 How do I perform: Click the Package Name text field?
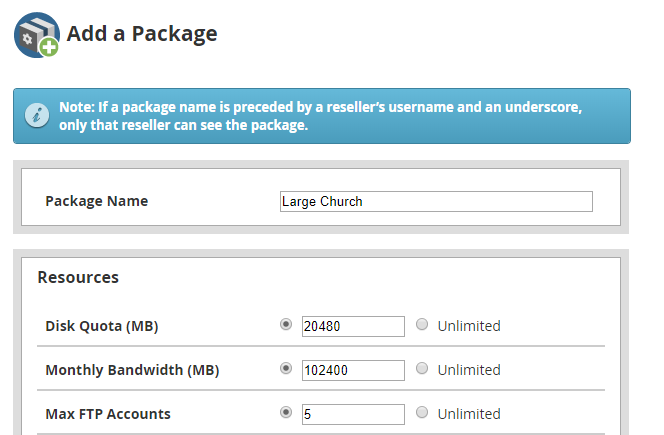436,202
